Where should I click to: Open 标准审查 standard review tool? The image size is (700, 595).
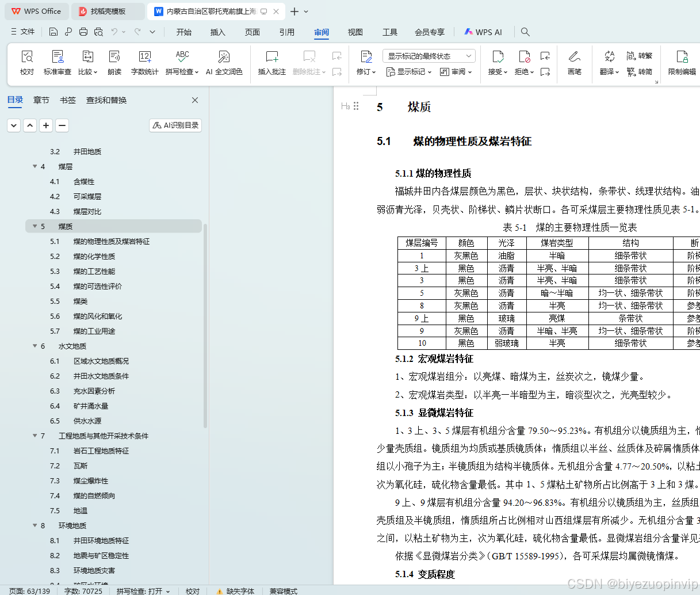tap(58, 62)
